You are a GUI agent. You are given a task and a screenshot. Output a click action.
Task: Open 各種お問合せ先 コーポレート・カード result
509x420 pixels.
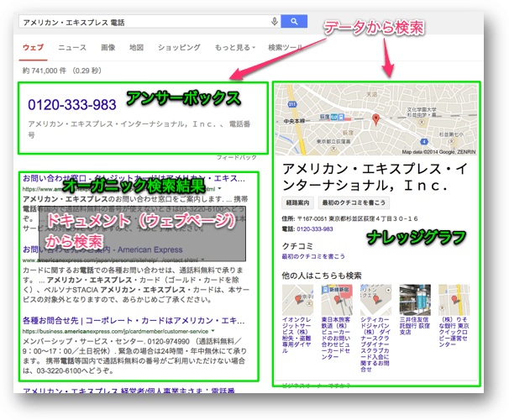click(x=134, y=321)
